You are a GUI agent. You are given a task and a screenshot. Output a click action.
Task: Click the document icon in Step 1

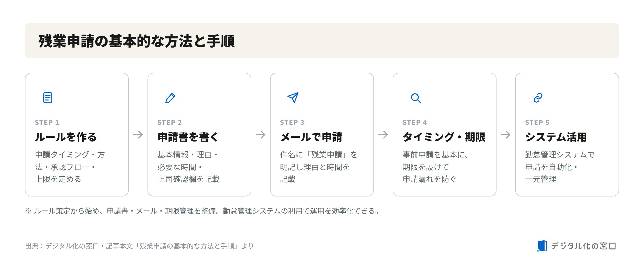pos(48,98)
